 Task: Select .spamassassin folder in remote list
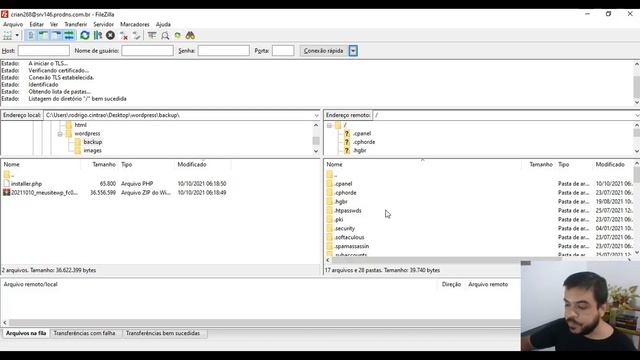point(351,247)
